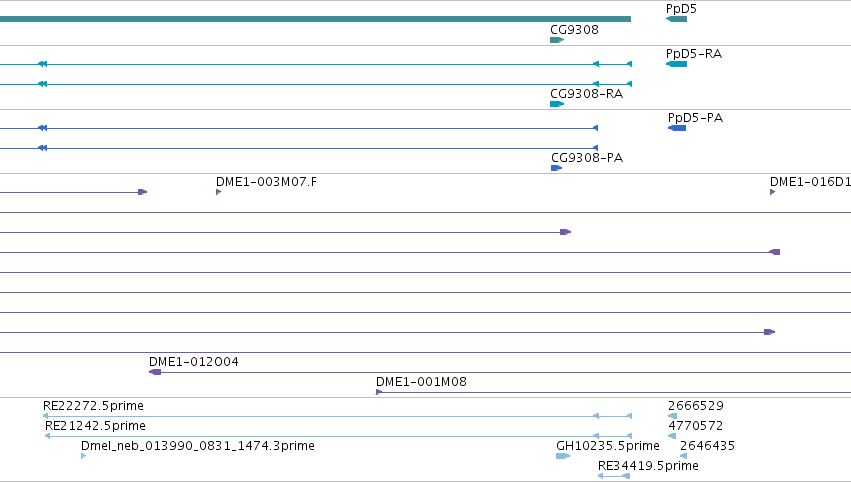The image size is (851, 482).
Task: Select the teal PpD5 gene arrow glyph
Action: (676, 19)
